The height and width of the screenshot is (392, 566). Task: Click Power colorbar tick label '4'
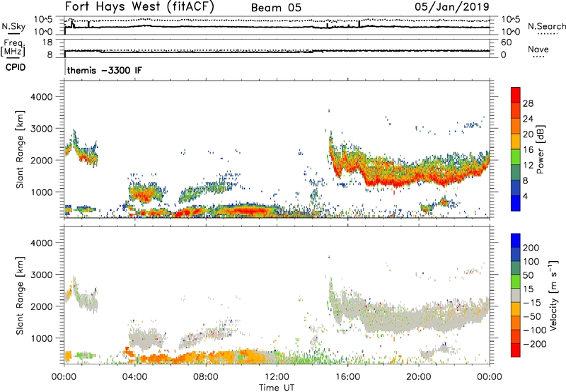pos(525,196)
